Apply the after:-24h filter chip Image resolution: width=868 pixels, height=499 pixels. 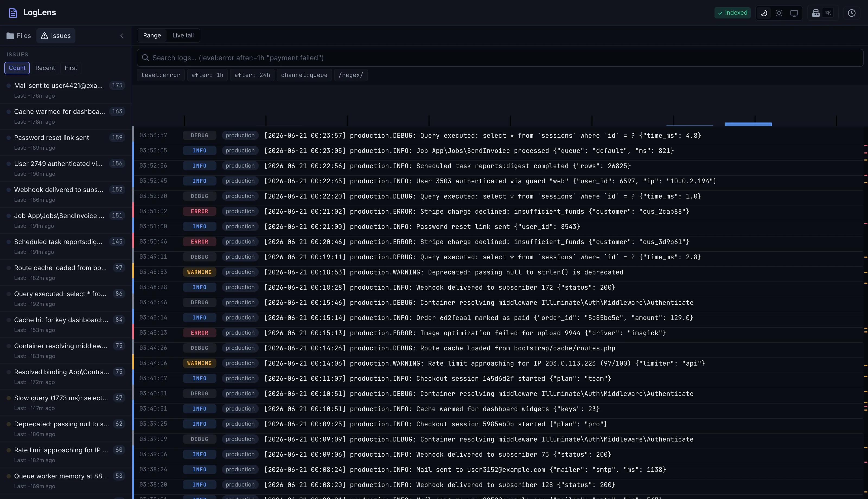pyautogui.click(x=252, y=75)
